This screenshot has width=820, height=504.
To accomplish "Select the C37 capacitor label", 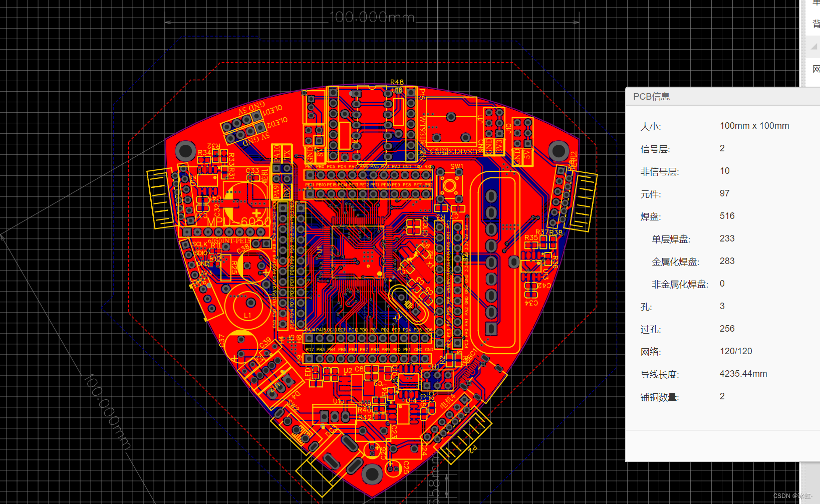I will point(222,341).
